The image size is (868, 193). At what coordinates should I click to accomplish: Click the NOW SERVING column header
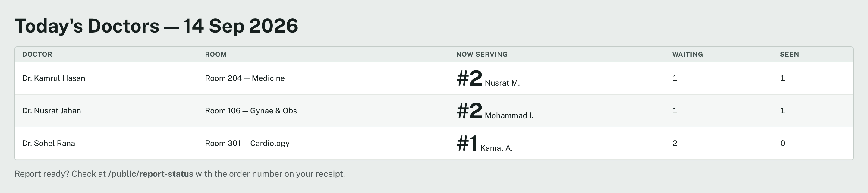click(x=482, y=54)
